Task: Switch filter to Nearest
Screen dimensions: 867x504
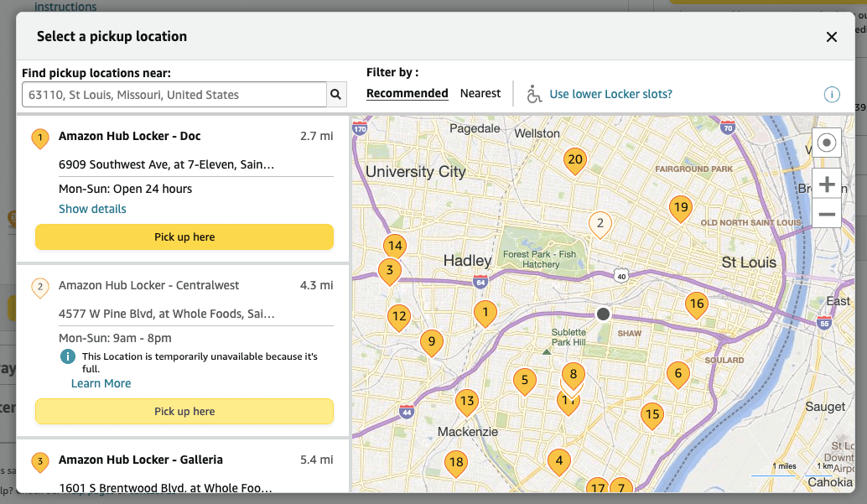Action: click(x=480, y=93)
